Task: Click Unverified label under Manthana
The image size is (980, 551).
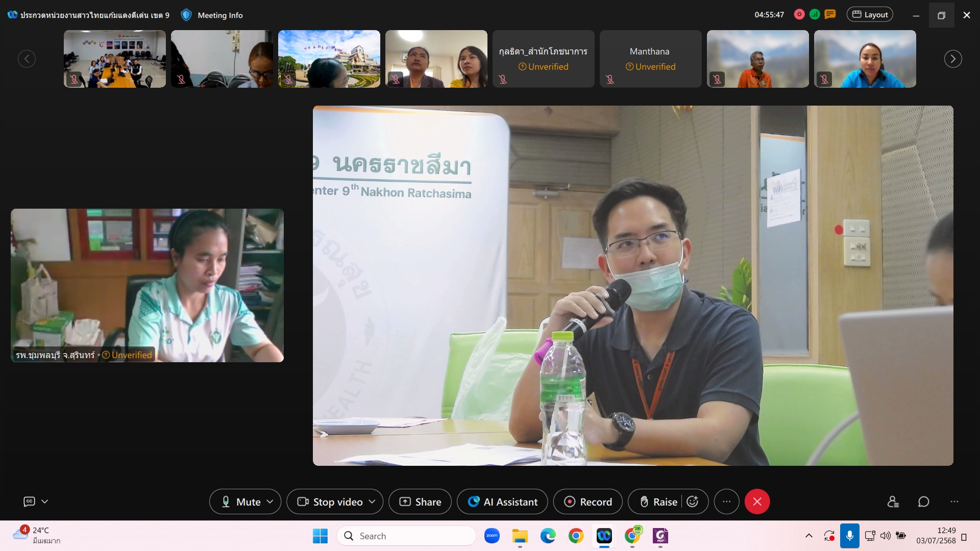Action: click(x=651, y=67)
